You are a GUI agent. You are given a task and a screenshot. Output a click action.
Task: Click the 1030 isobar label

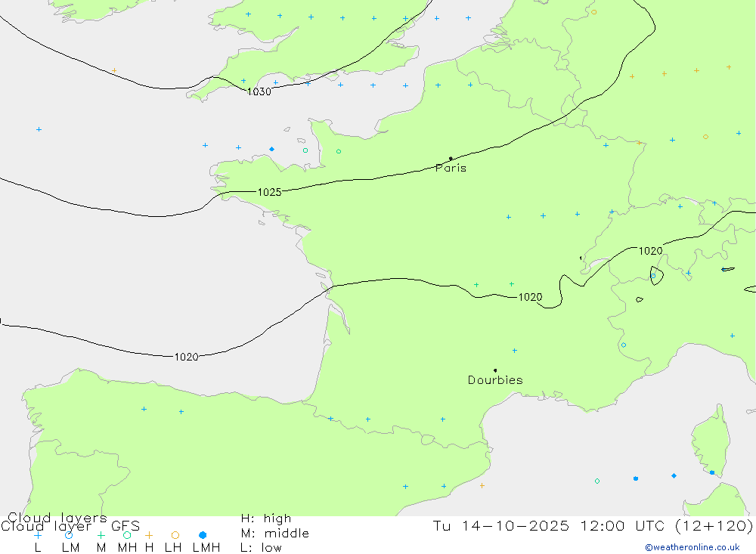coord(259,91)
